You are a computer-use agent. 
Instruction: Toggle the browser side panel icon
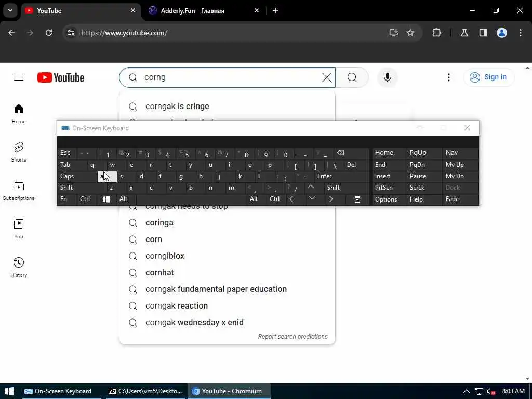[x=483, y=33]
